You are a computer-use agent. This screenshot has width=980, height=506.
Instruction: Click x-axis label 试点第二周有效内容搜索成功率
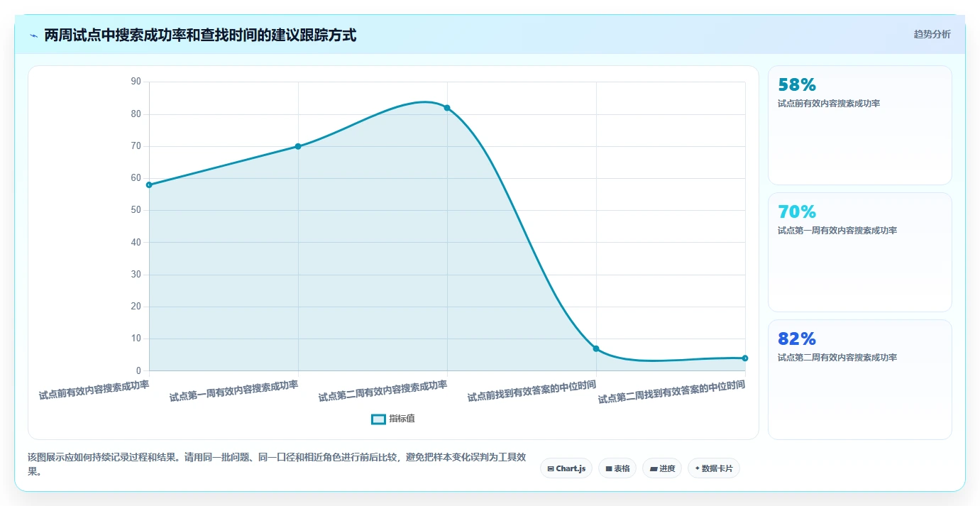(382, 391)
